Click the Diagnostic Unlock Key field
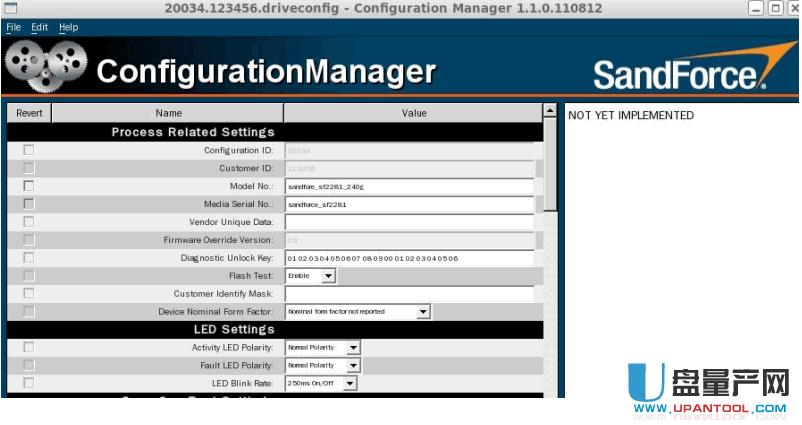Image resolution: width=802 pixels, height=425 pixels. pos(409,258)
